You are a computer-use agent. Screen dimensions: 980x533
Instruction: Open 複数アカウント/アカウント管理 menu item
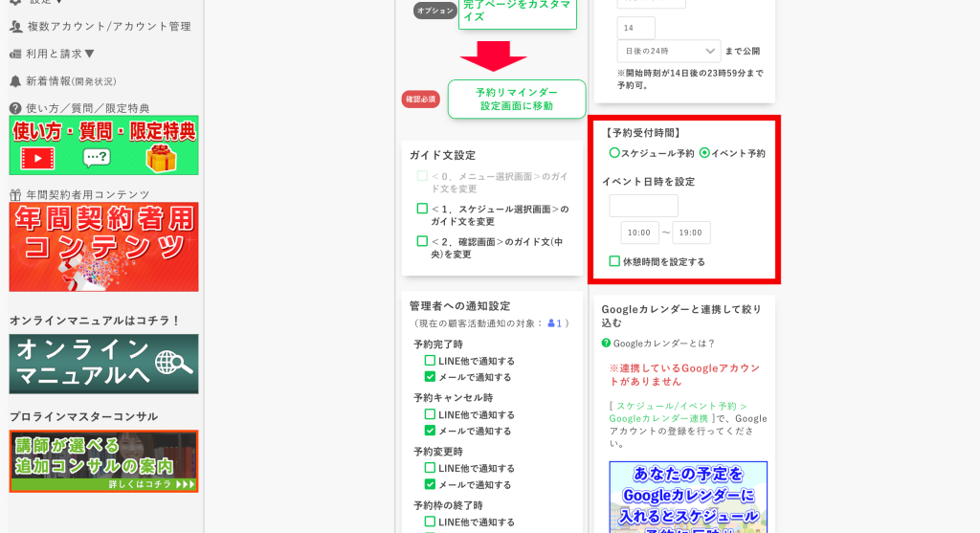coord(109,26)
